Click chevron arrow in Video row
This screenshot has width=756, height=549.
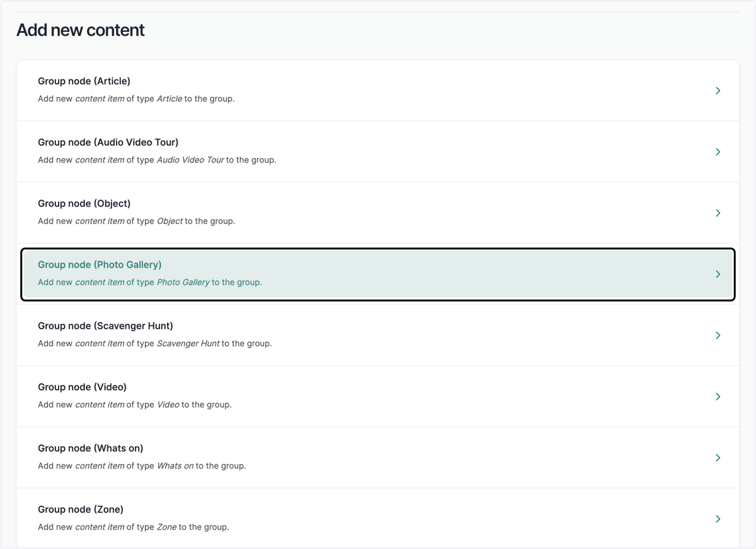[x=718, y=396]
